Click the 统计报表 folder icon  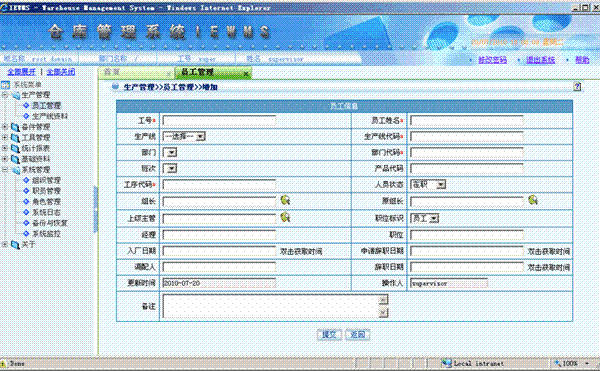(15, 148)
